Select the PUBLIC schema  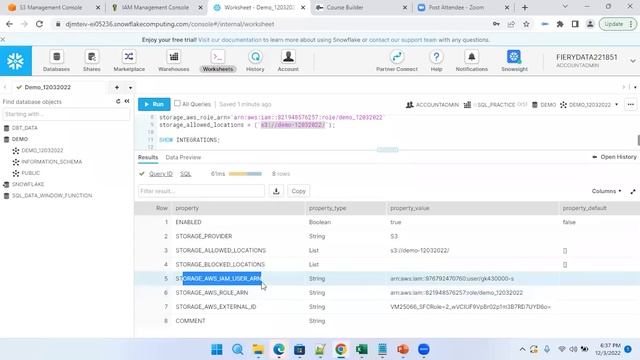coord(31,173)
